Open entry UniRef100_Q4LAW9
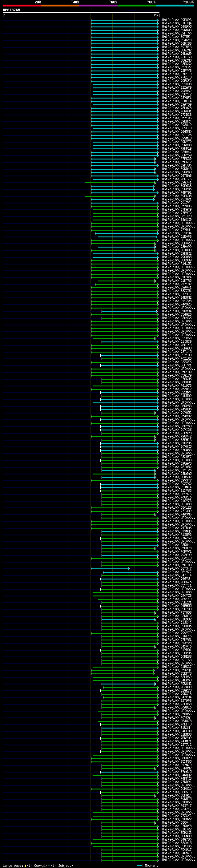Viewport: 197px width, 868px height. tap(177, 54)
